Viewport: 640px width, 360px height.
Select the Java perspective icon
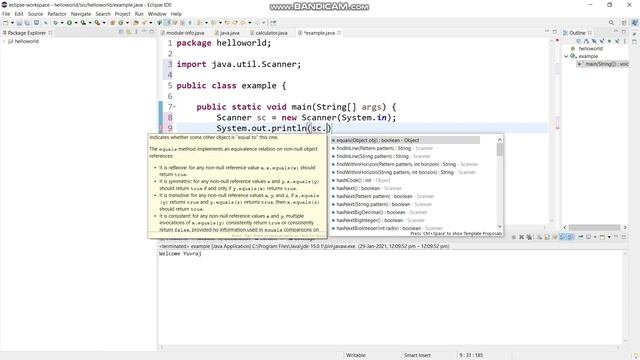click(635, 23)
